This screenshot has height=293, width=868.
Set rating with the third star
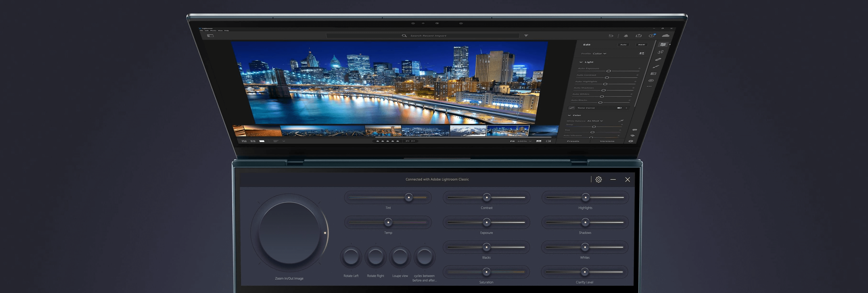387,141
